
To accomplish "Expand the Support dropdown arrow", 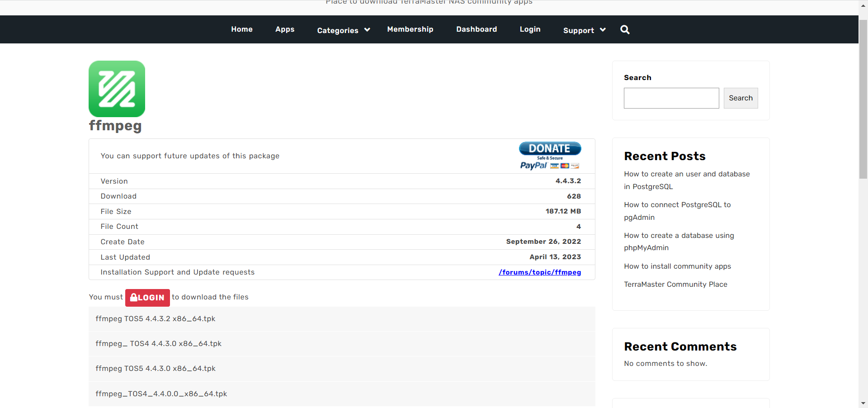I will pos(603,30).
